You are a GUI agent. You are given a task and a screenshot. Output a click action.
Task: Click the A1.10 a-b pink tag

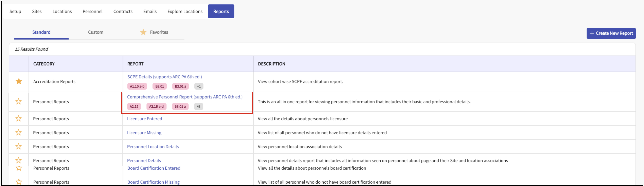tap(137, 87)
